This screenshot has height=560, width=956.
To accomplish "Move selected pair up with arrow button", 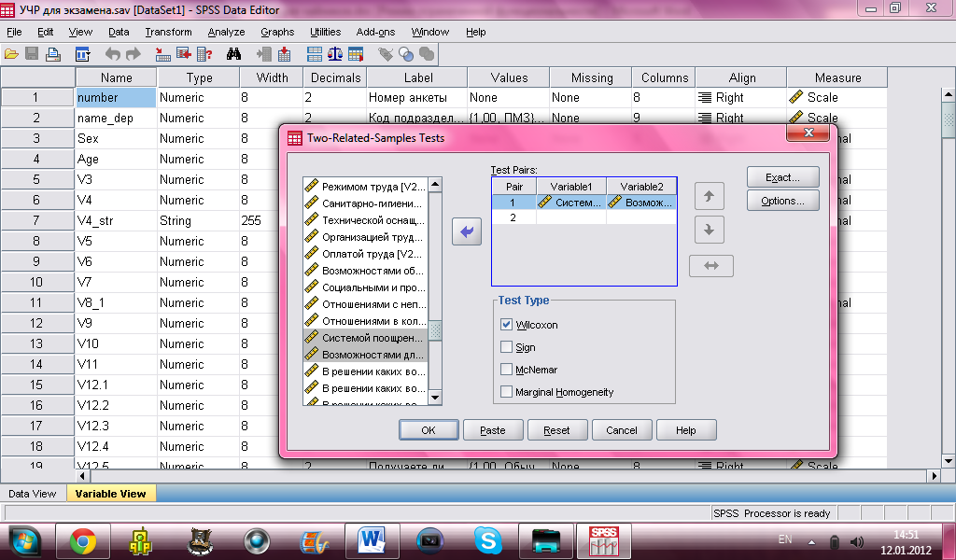I will 710,196.
